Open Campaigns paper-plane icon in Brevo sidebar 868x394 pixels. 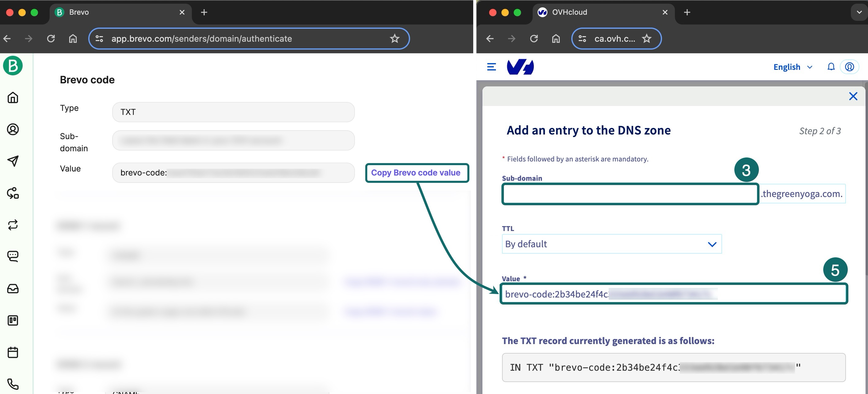tap(13, 161)
